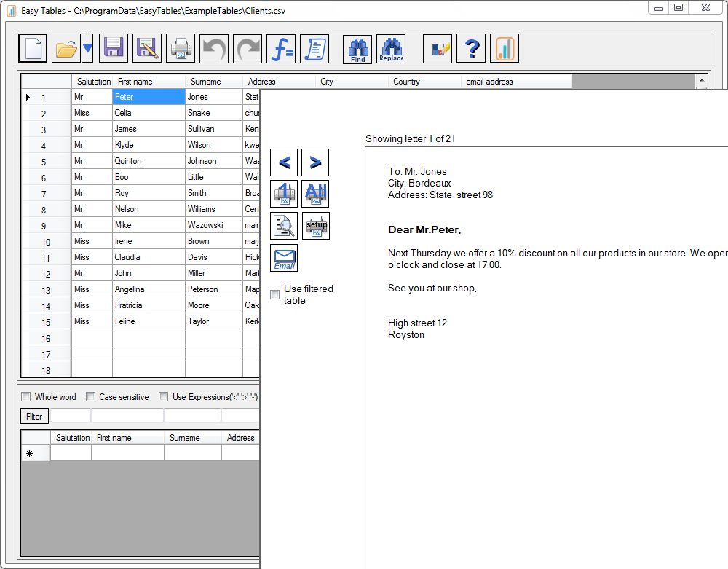Select the cell containing Celia

[x=149, y=113]
